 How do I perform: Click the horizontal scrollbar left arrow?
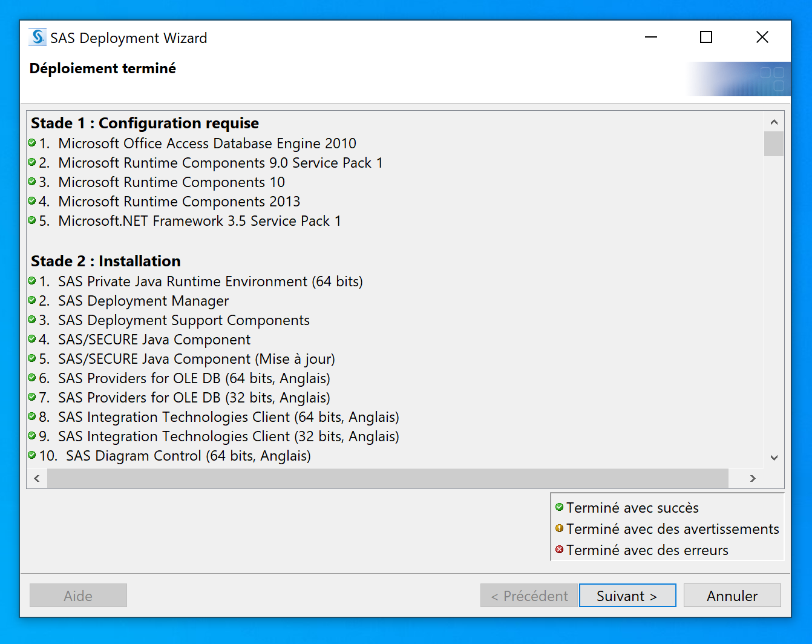click(x=37, y=478)
